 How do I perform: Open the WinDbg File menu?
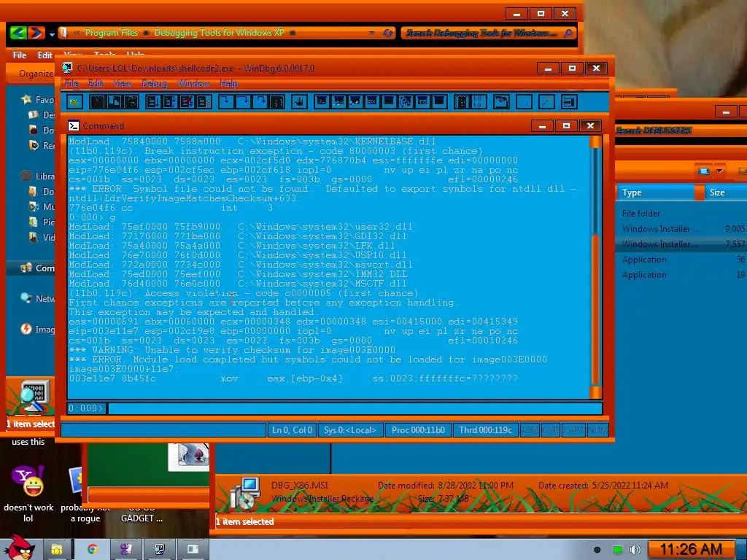click(x=71, y=83)
